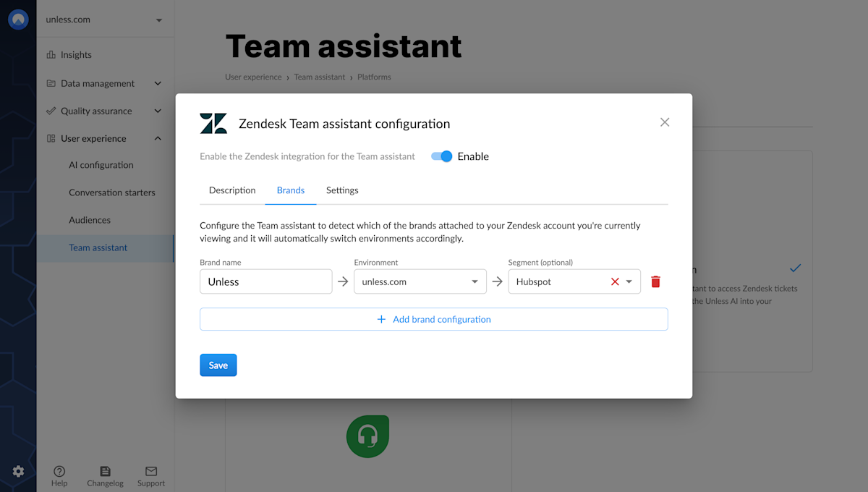Open Support in sidebar footer
The width and height of the screenshot is (868, 492).
[151, 476]
